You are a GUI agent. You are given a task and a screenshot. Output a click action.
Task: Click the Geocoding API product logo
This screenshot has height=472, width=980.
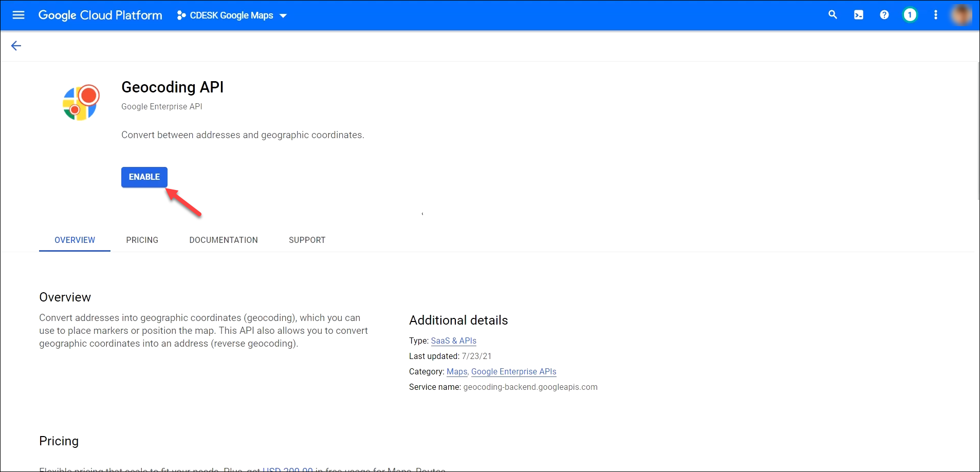pos(81,103)
